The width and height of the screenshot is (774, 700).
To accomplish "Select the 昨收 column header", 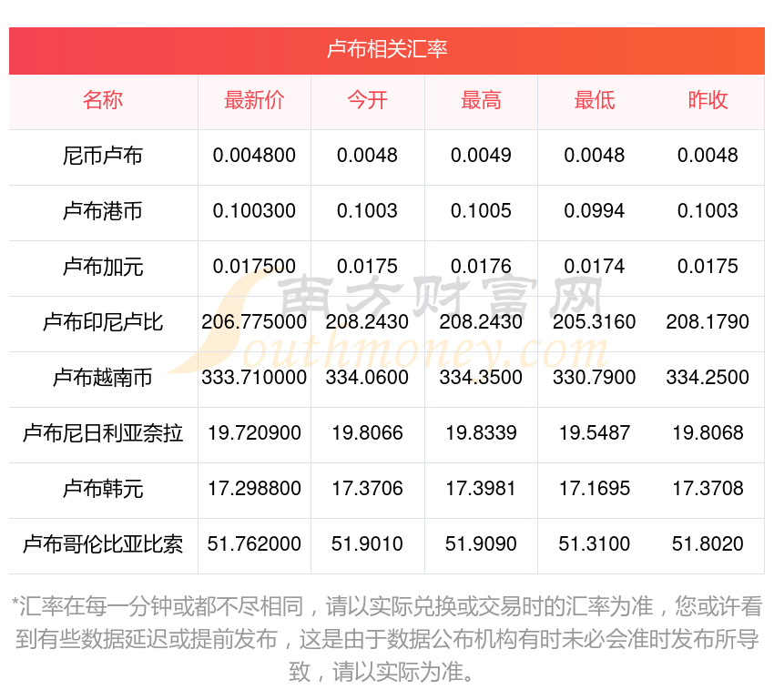I will tap(708, 100).
